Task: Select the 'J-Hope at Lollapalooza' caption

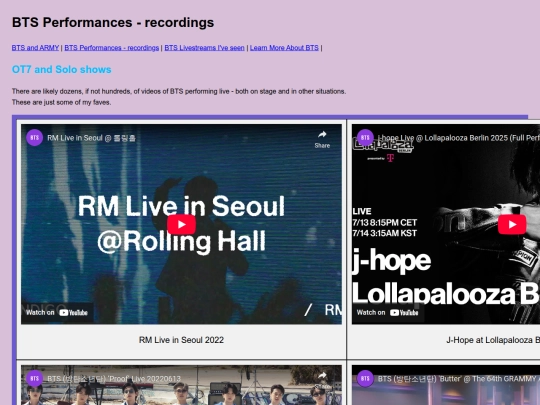Action: 493,340
